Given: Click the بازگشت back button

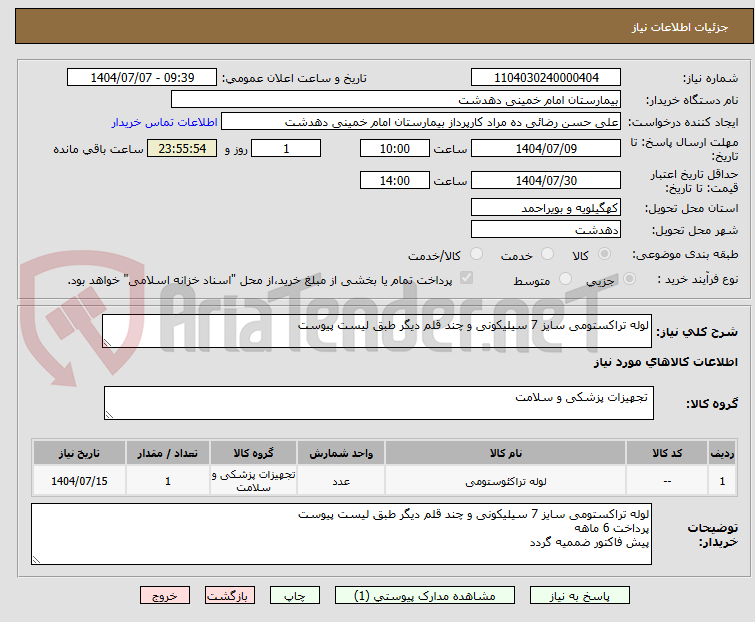Looking at the screenshot, I should click(230, 596).
